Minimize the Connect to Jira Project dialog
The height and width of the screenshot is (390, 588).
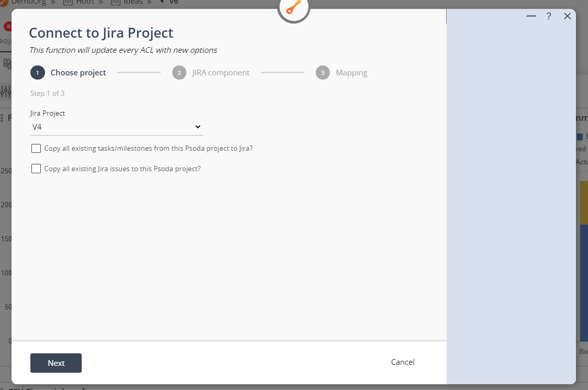[x=531, y=16]
